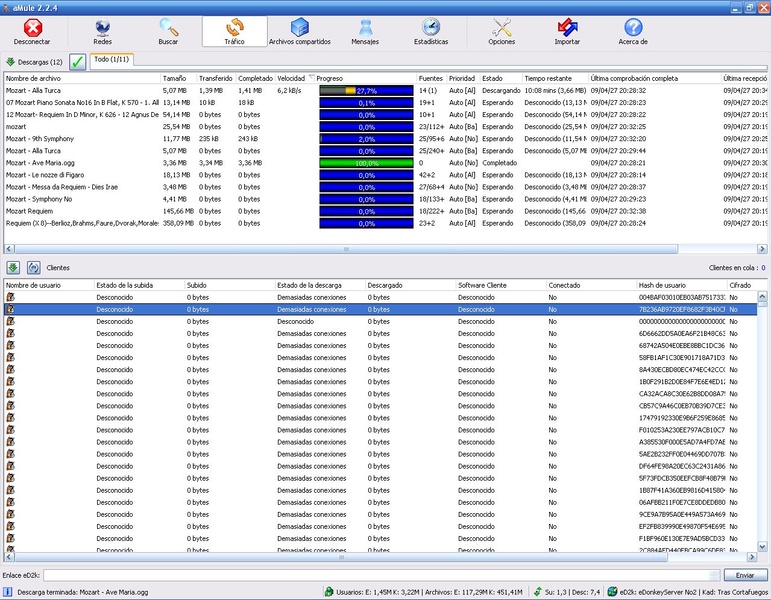This screenshot has height=600, width=771.
Task: Sort downloads by Fuentes column
Action: click(431, 78)
